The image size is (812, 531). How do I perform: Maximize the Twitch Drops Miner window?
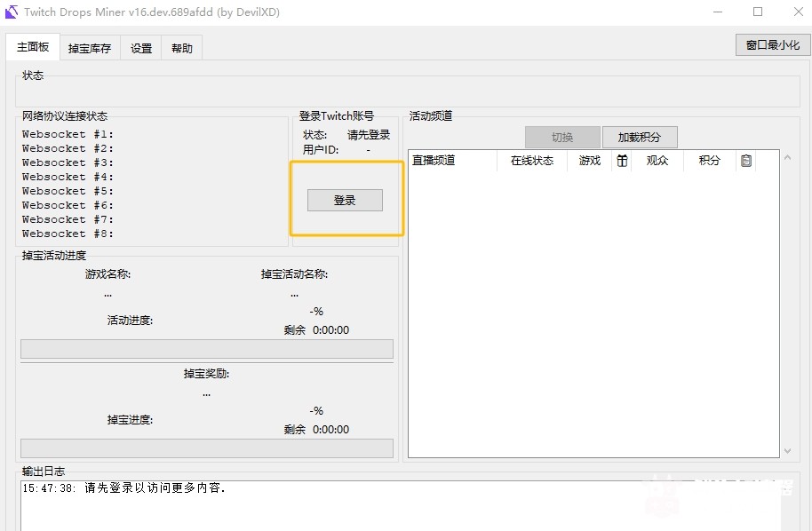pyautogui.click(x=758, y=12)
